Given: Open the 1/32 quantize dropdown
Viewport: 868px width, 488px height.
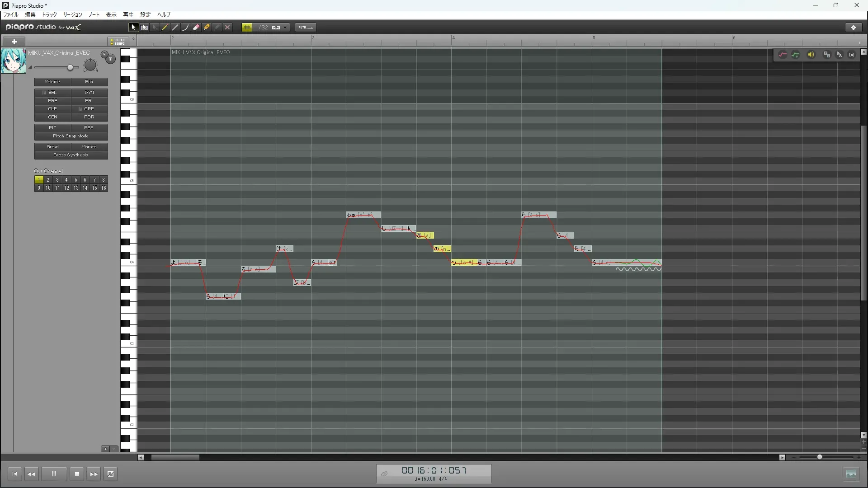Looking at the screenshot, I should [285, 28].
